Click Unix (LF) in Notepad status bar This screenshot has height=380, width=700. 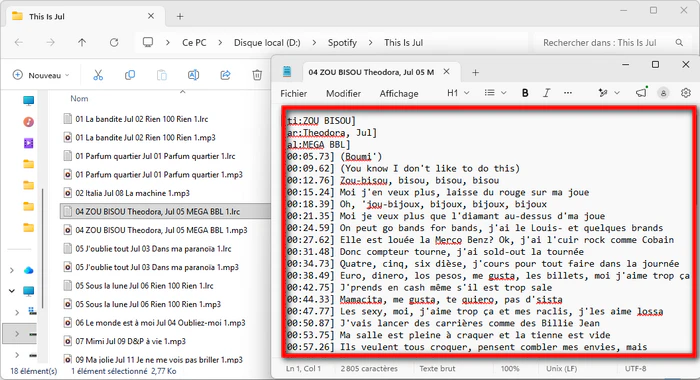(561, 369)
